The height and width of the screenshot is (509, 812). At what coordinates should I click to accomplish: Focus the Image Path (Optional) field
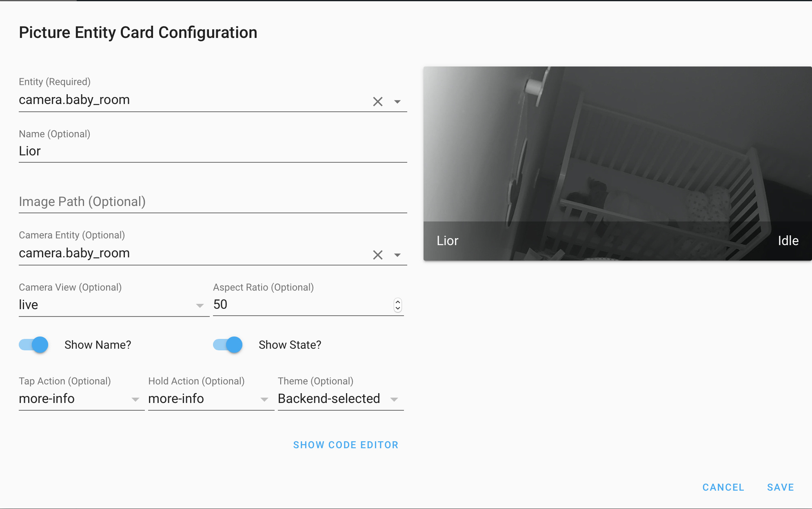(x=213, y=201)
